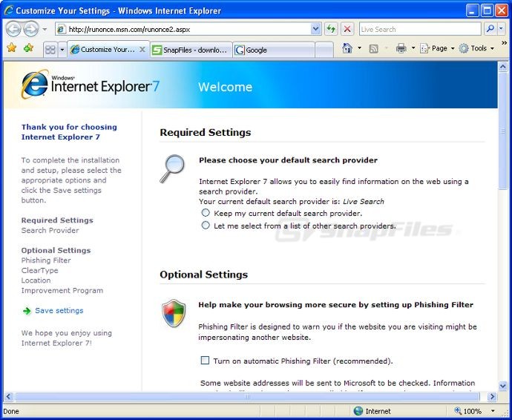Switch to the SnapFiles tab

191,50
